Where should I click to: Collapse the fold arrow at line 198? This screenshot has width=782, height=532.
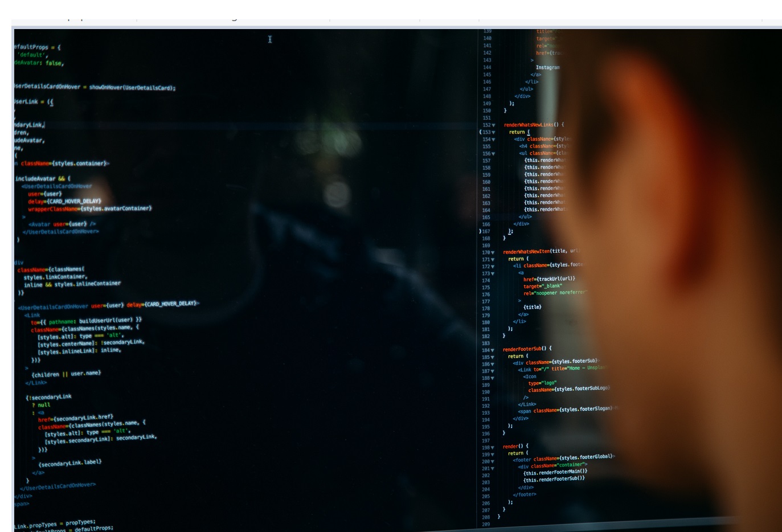click(x=492, y=448)
